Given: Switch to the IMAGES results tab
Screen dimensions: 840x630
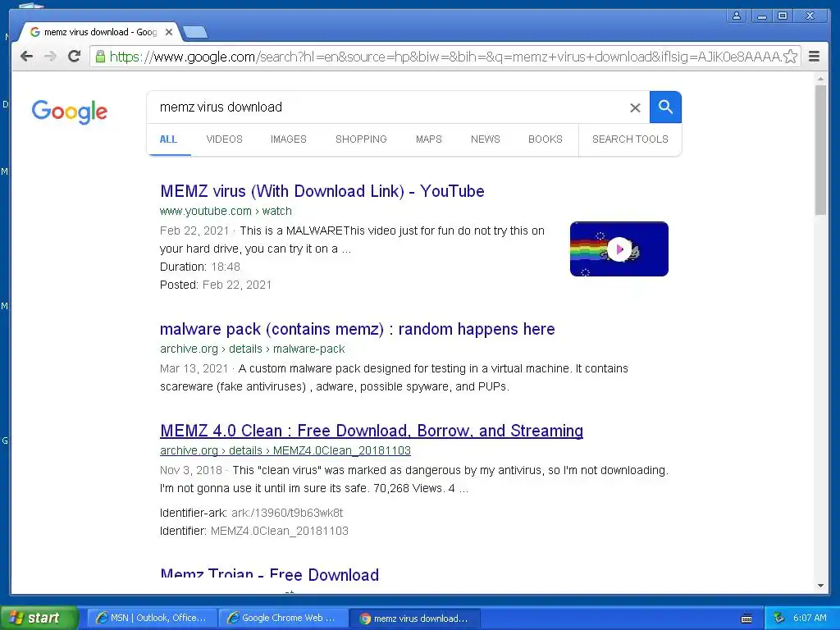Looking at the screenshot, I should coord(288,139).
